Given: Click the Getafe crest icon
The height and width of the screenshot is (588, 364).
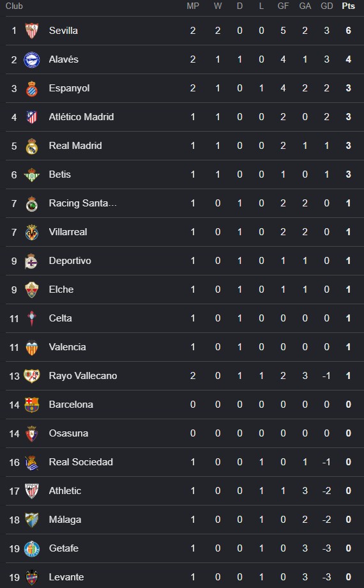Looking at the screenshot, I should pos(32,548).
